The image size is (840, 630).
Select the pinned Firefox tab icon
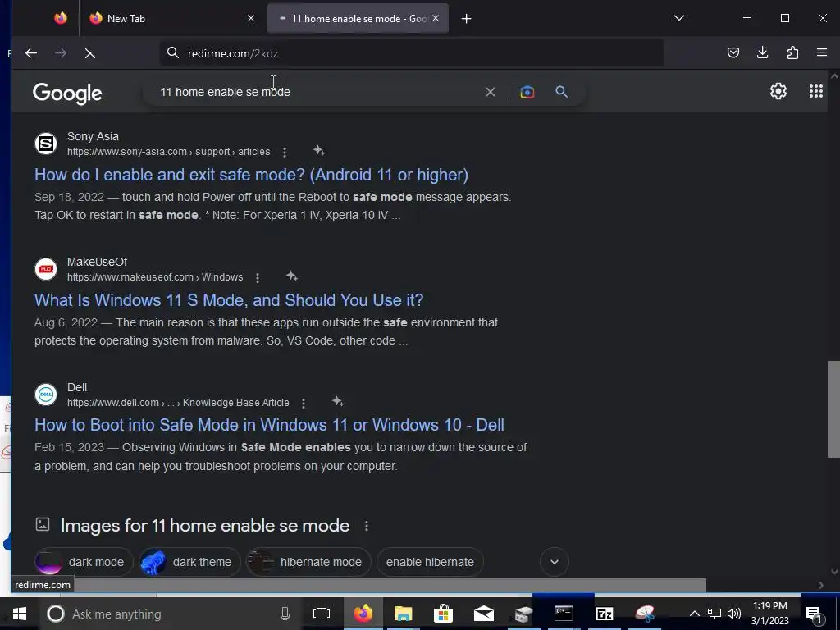pos(61,18)
